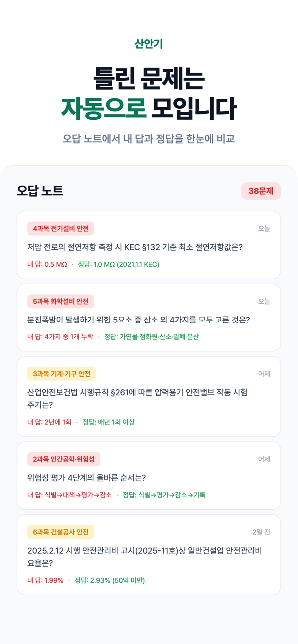Select the 6과목 건설공사 안전 tag
This screenshot has height=644, width=298.
61,532
